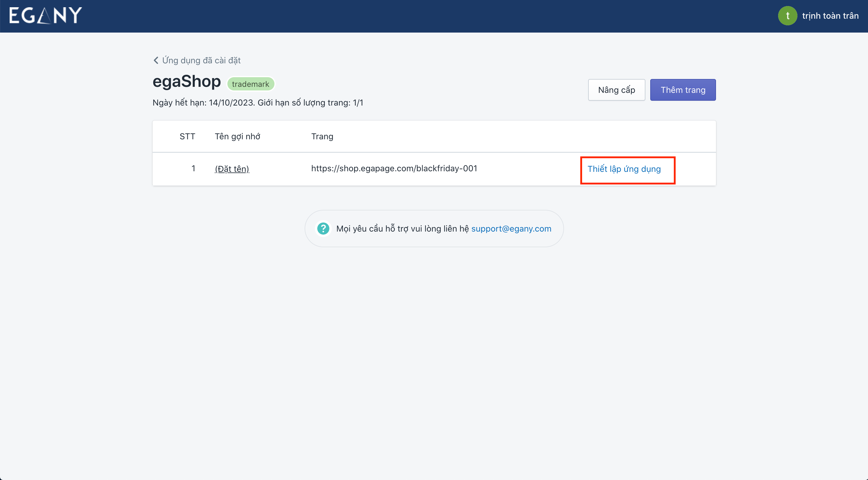
Task: Click the Trang column header
Action: (322, 136)
